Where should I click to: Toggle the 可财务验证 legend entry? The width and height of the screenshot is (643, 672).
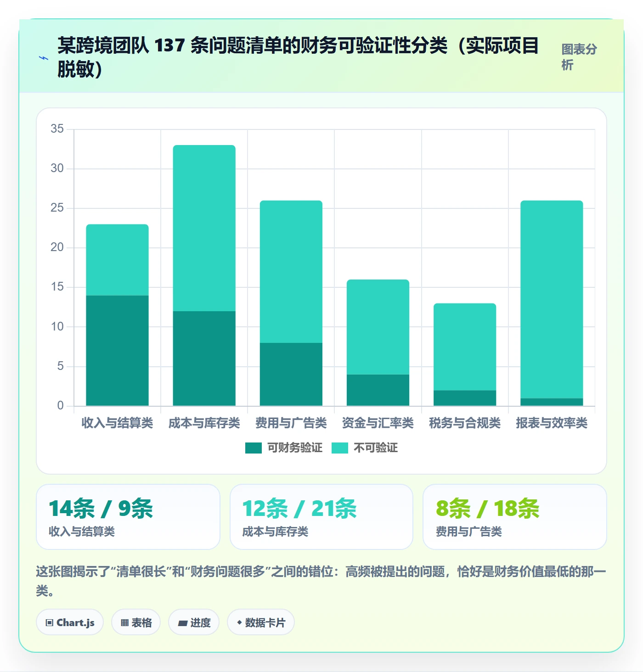click(x=284, y=448)
